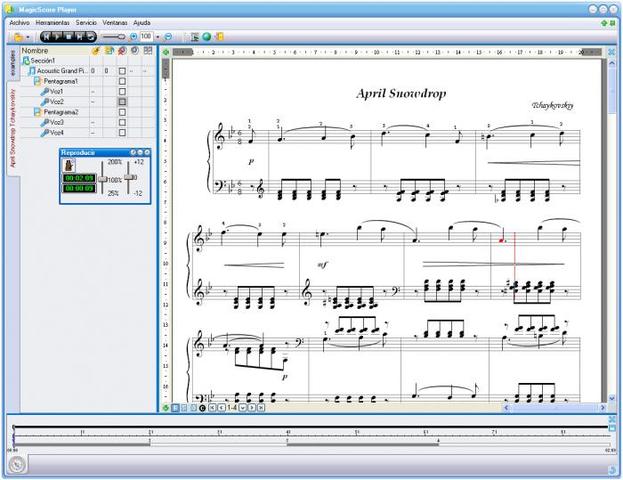Screen dimensions: 623x480
Task: Toggle the mute checkbox for Voz2
Action: (122, 102)
